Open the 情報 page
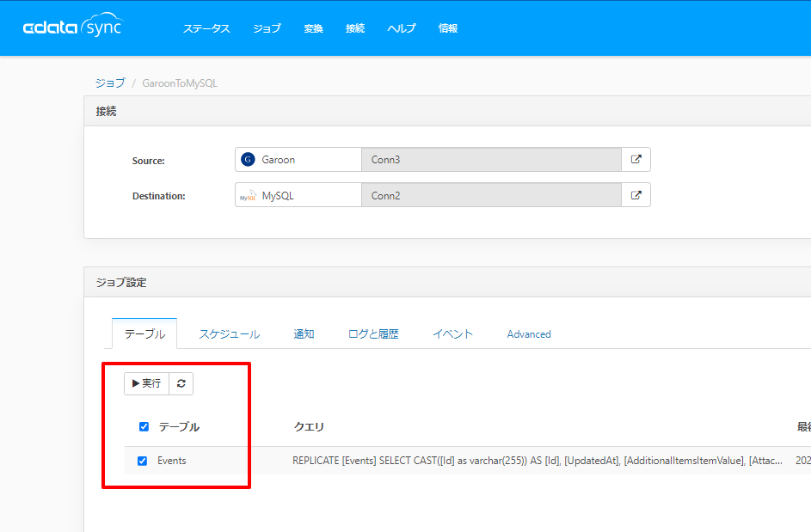The width and height of the screenshot is (811, 532). (x=448, y=28)
